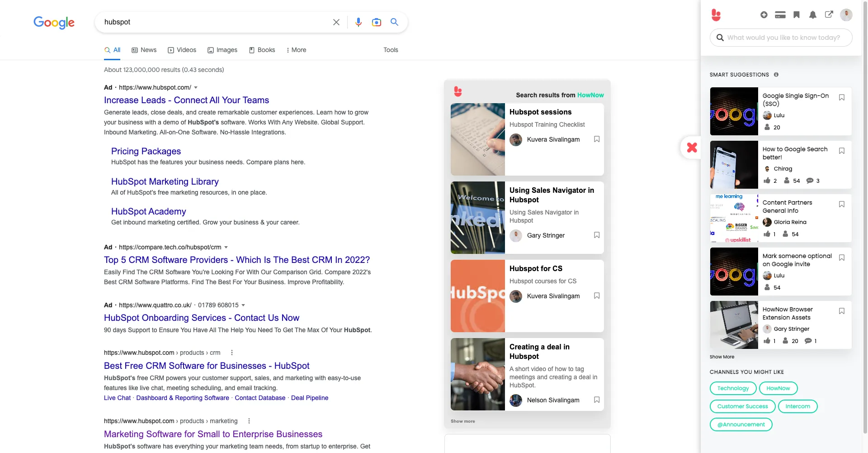868x453 pixels.
Task: Start voice search with microphone icon
Action: [359, 22]
